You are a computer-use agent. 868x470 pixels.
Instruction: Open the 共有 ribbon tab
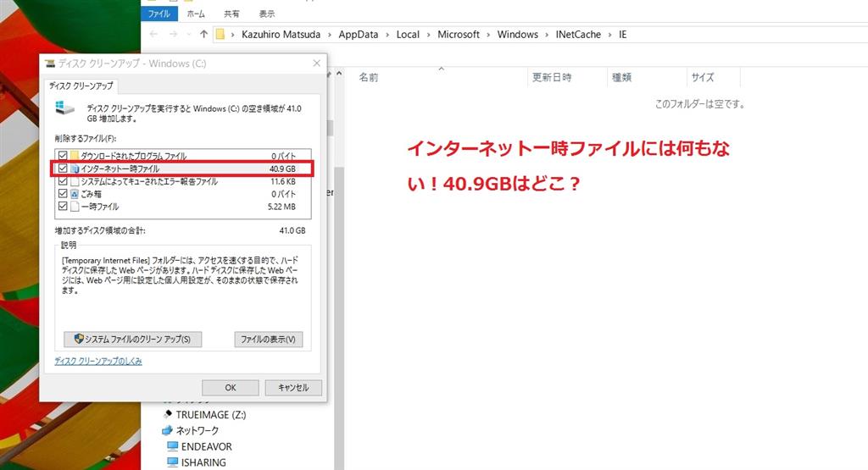(231, 14)
